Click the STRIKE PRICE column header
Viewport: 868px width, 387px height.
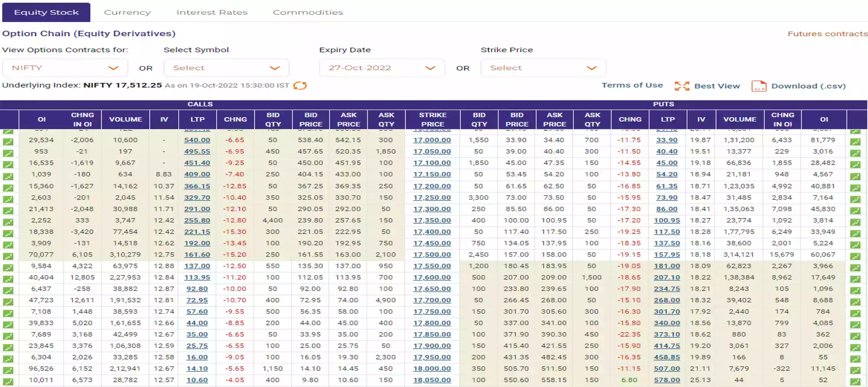[x=433, y=119]
